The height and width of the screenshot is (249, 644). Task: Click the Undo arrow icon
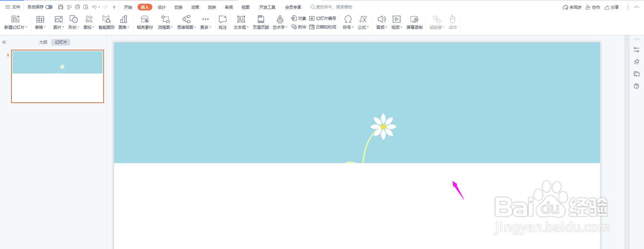(x=94, y=7)
